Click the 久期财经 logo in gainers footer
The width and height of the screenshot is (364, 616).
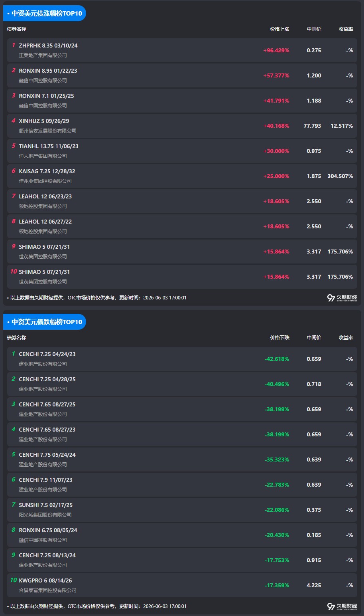pyautogui.click(x=342, y=298)
